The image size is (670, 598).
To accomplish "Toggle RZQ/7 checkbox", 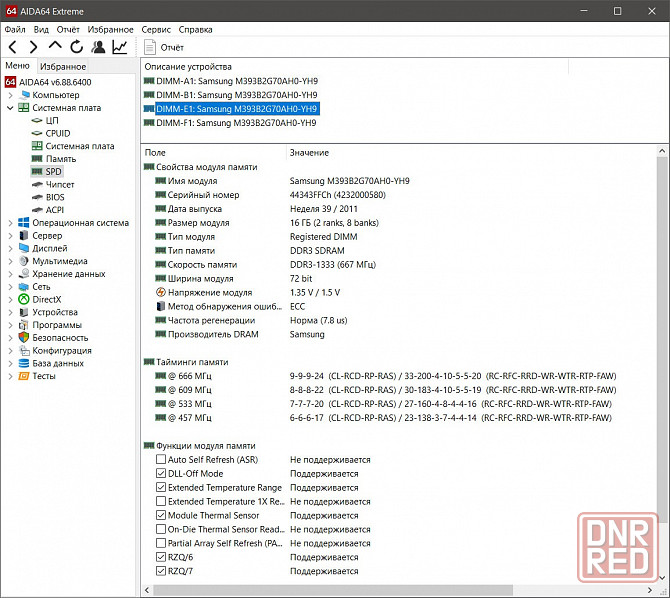I will click(x=161, y=571).
